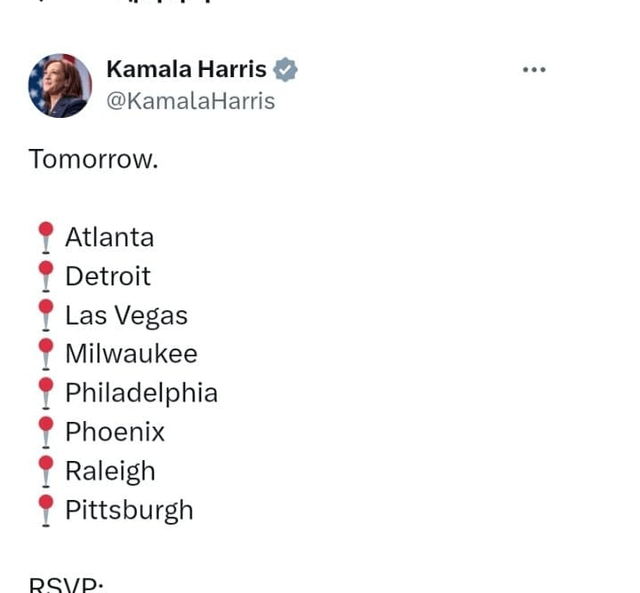Screen dimensions: 640x593
Task: Click the pin icon beside Milwaukee
Action: tap(45, 354)
